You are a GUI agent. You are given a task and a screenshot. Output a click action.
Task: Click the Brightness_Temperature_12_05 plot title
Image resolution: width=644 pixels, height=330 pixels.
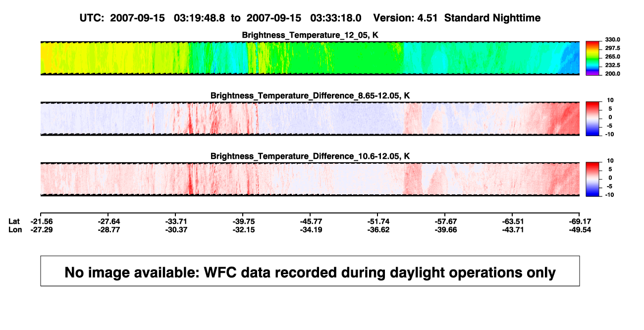tap(310, 35)
